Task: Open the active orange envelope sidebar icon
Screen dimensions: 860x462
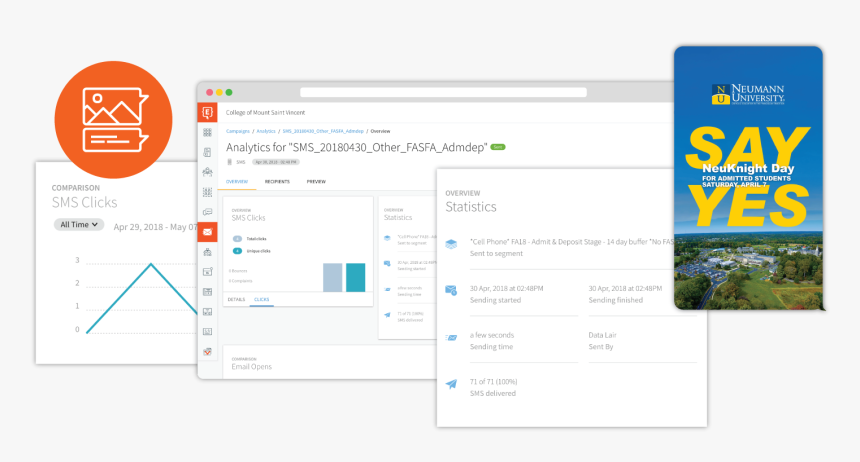Action: pos(207,232)
